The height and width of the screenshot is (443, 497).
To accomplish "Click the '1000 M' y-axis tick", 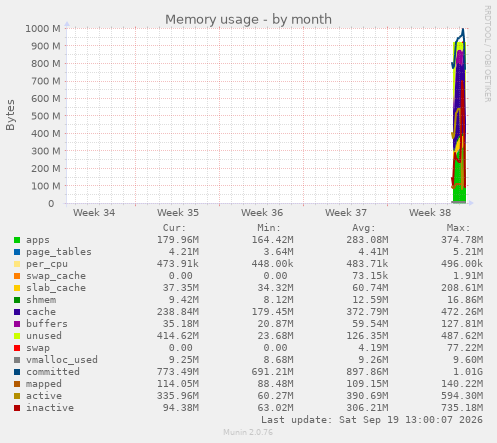I will tap(43, 29).
